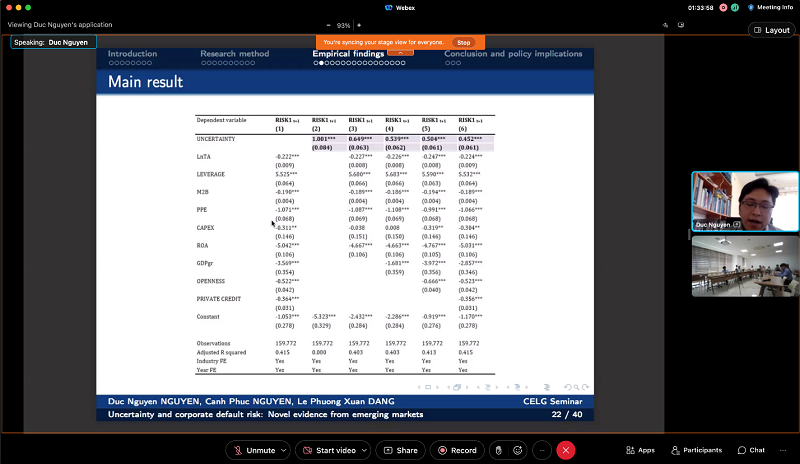Unmute the microphone

tap(255, 450)
